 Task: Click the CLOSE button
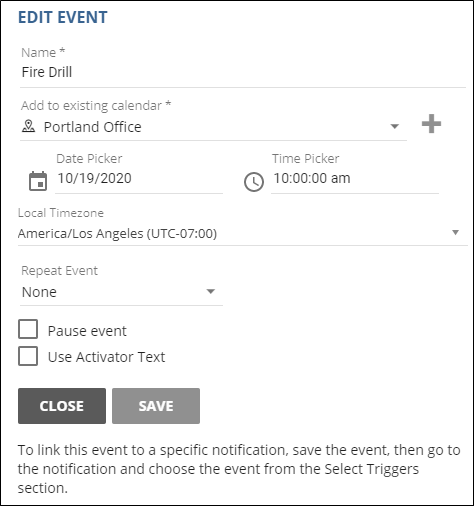[x=62, y=406]
